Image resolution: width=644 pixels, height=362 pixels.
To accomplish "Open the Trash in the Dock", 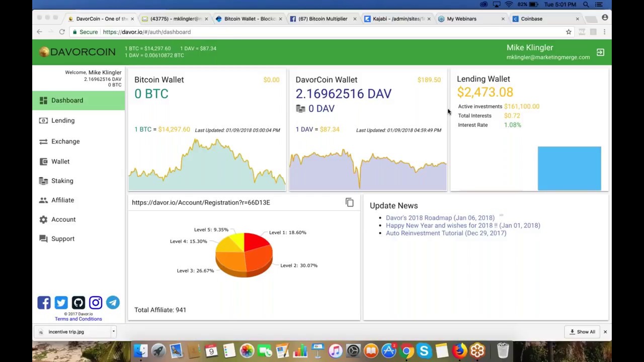I will (x=503, y=350).
